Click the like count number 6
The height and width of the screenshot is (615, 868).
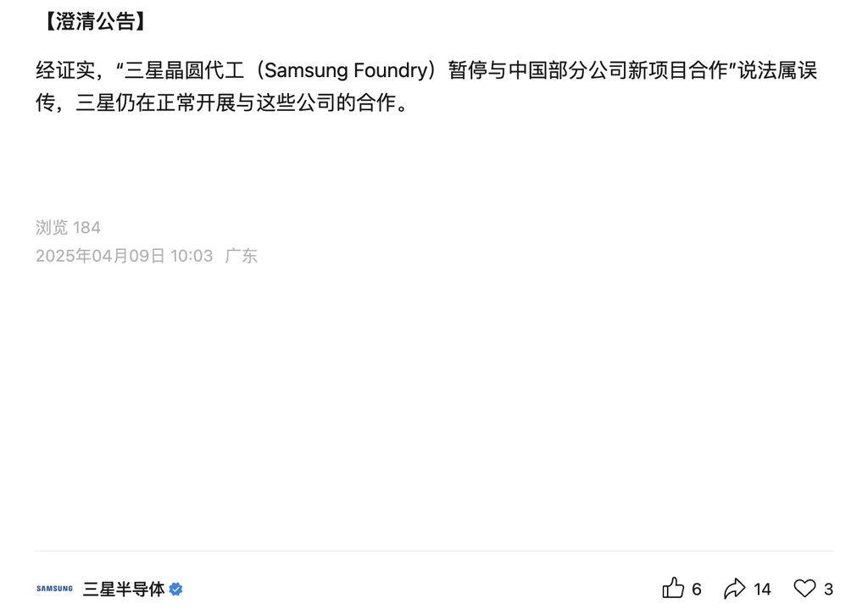pos(697,589)
